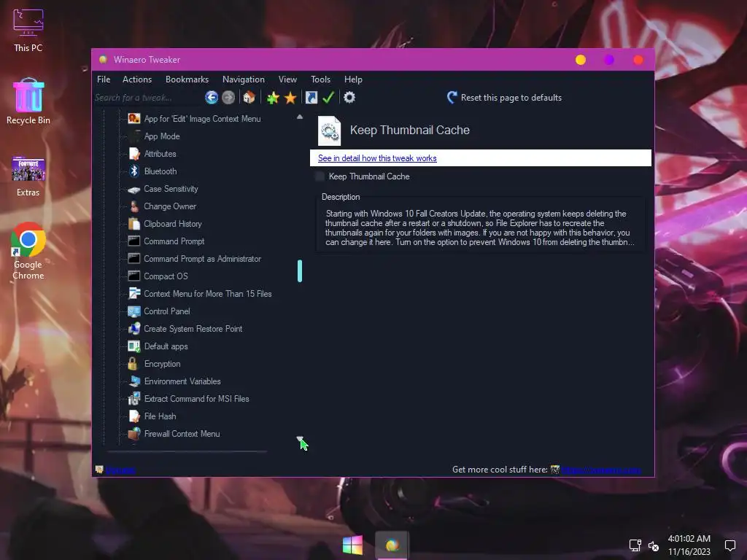The height and width of the screenshot is (560, 747).
Task: Select 'Extract Command for MSI Files'
Action: pos(196,399)
